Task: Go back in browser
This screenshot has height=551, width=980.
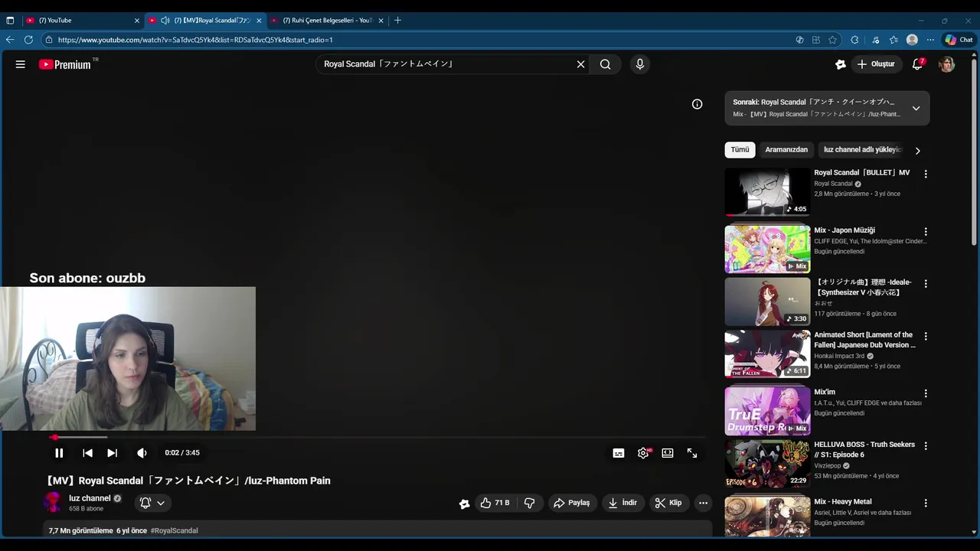Action: click(10, 40)
